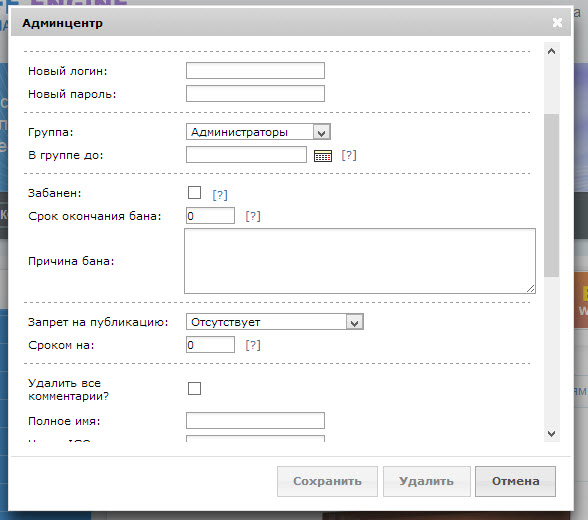588x520 pixels.
Task: Expand the Группа dropdown showing Администраторы
Action: pos(258,132)
